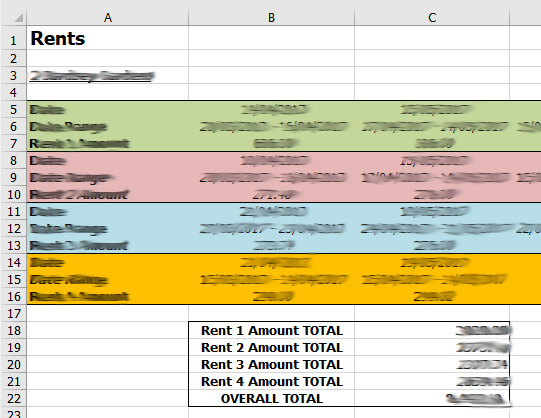541x418 pixels.
Task: Click the Rent 2 Amount TOTAL cell
Action: click(272, 348)
